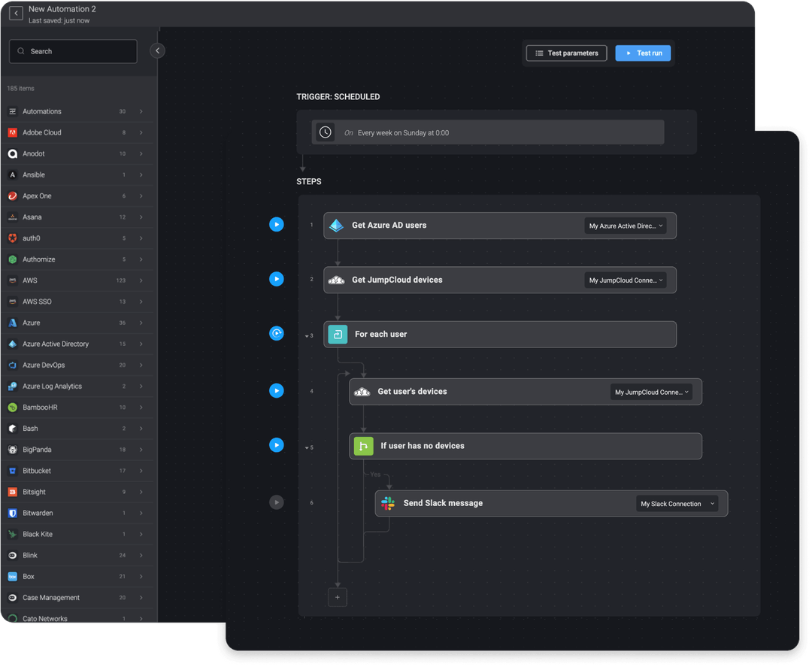
Task: Open the Anodot integration row
Action: pos(77,154)
